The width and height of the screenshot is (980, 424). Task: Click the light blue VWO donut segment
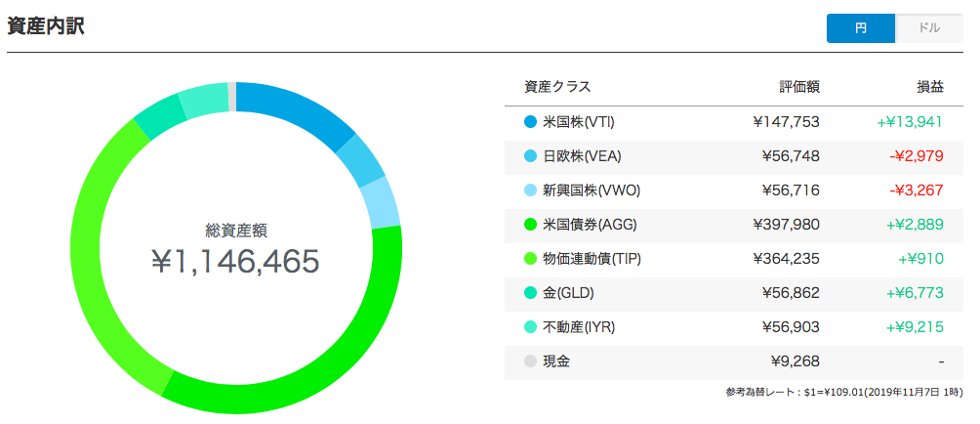tap(381, 204)
